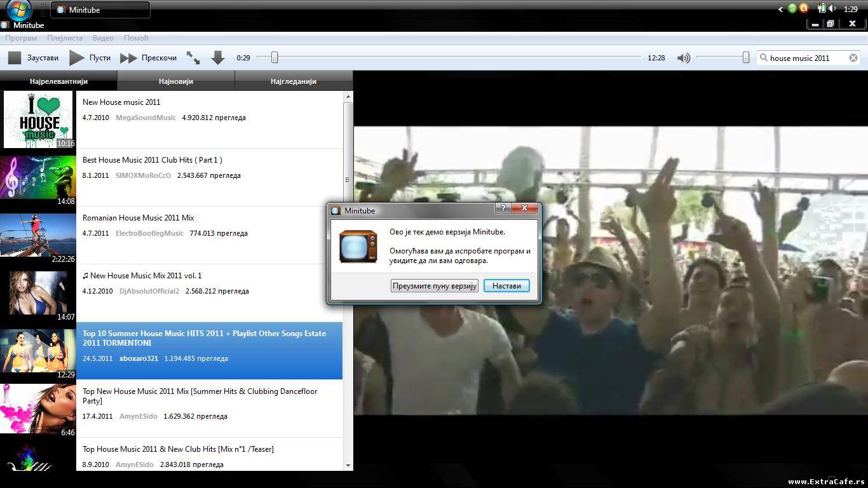
Task: Click the 12:28 remaining time label
Action: pos(656,58)
